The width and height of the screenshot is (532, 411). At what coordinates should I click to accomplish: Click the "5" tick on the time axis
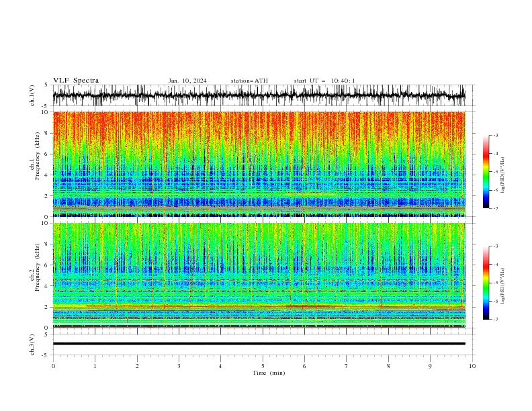[263, 366]
